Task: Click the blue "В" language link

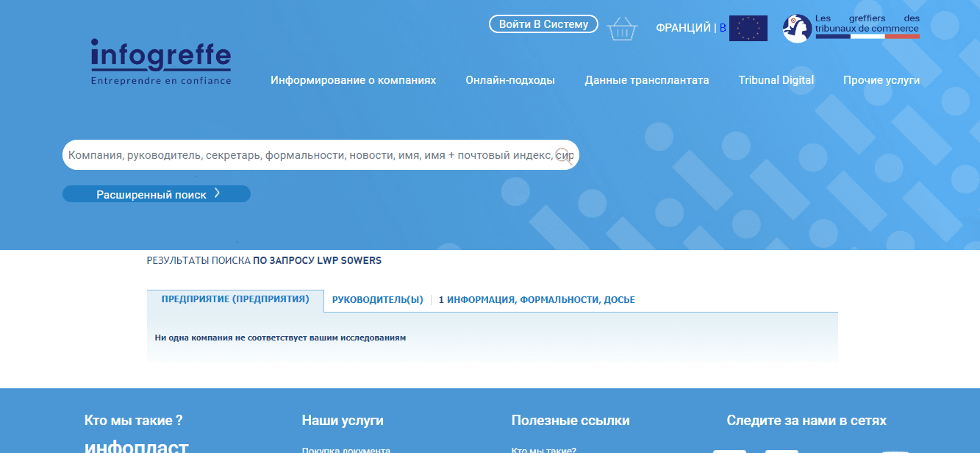Action: [723, 28]
